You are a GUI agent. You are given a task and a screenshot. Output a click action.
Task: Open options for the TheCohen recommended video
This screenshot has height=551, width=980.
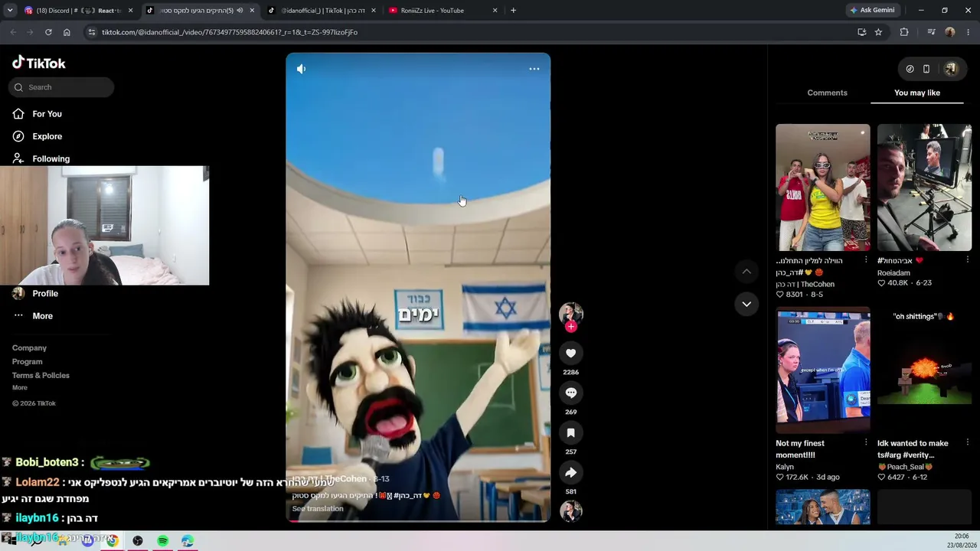866,260
